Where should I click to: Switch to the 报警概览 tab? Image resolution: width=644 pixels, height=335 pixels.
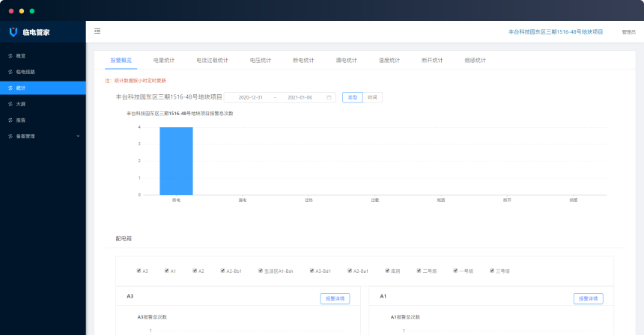point(121,61)
